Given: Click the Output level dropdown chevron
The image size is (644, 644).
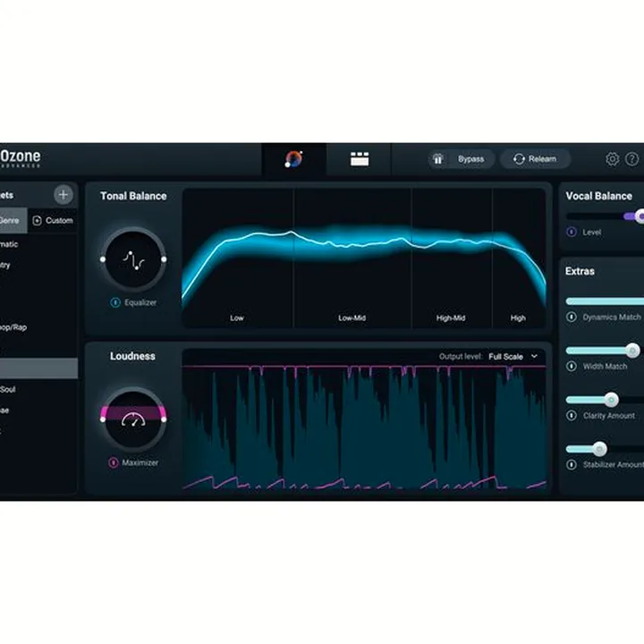Looking at the screenshot, I should (x=534, y=356).
